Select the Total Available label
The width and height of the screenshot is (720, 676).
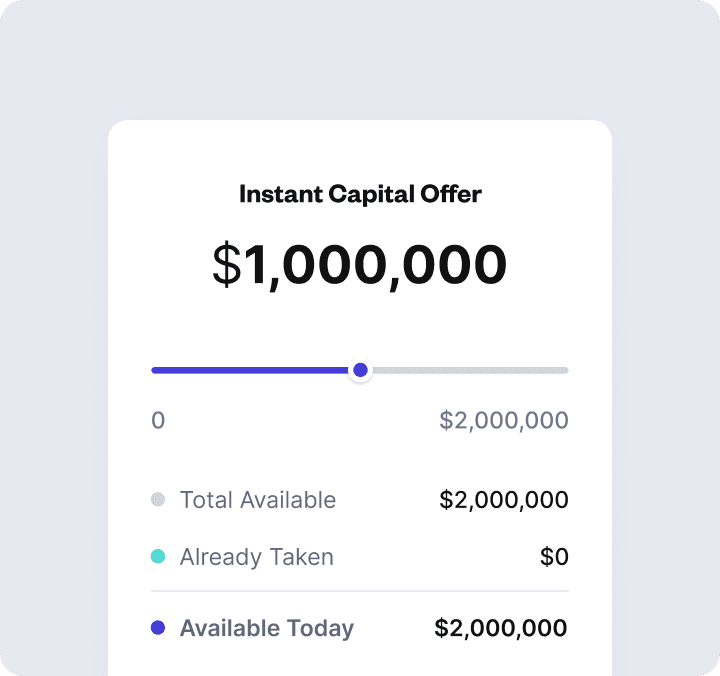click(x=258, y=500)
